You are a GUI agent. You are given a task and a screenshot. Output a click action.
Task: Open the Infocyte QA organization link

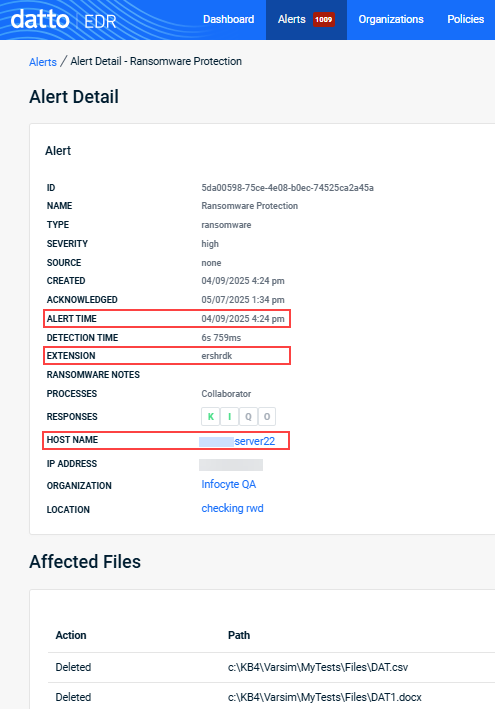point(229,484)
